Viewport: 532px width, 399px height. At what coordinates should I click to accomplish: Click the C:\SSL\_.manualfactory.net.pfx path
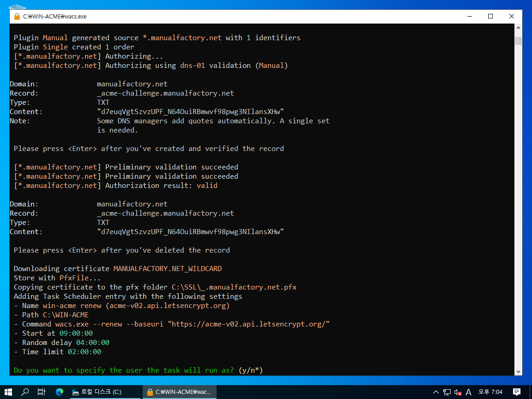[x=234, y=287]
